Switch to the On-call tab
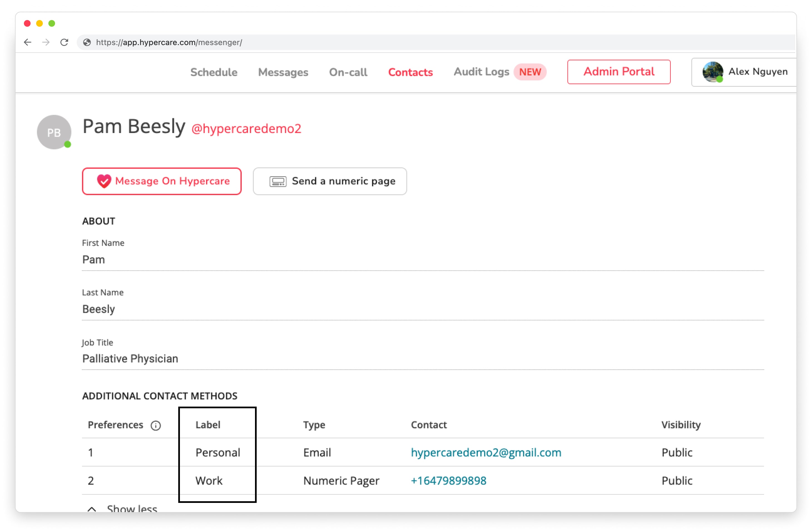812x531 pixels. [x=348, y=72]
